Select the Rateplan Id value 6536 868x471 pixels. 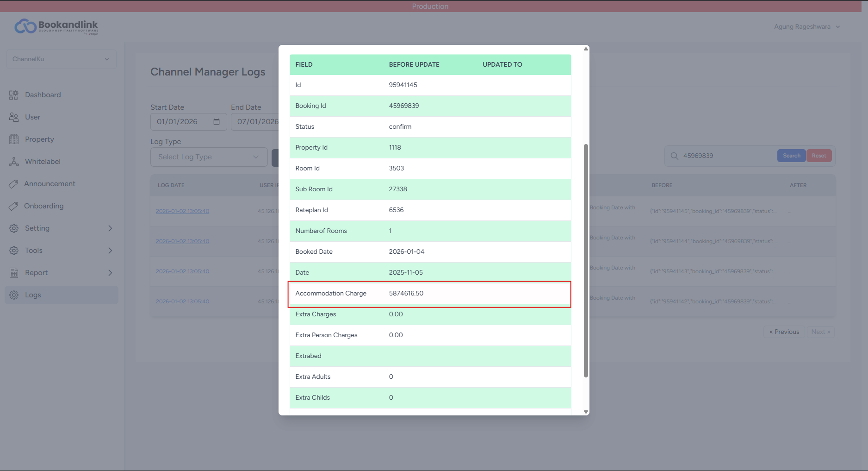click(x=397, y=210)
